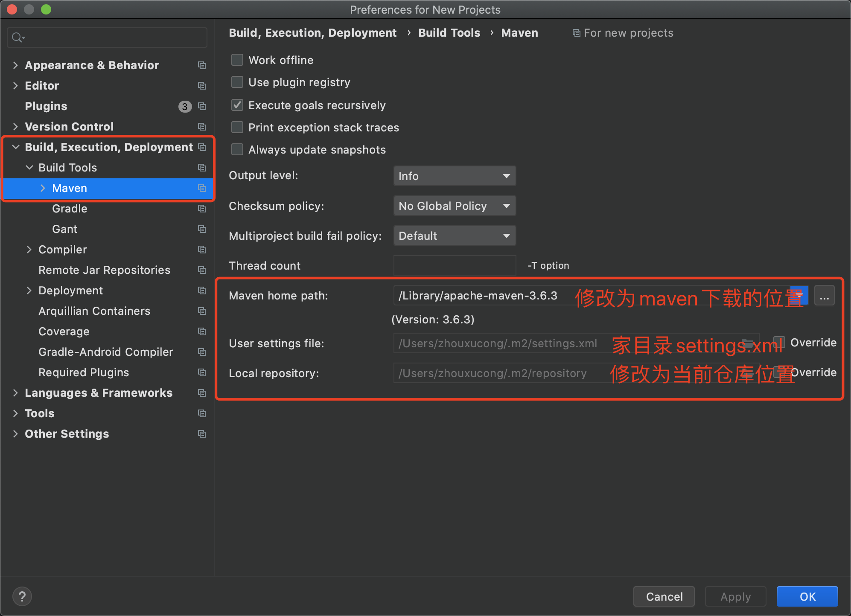Open help with the question mark button
The height and width of the screenshot is (616, 851).
(22, 596)
